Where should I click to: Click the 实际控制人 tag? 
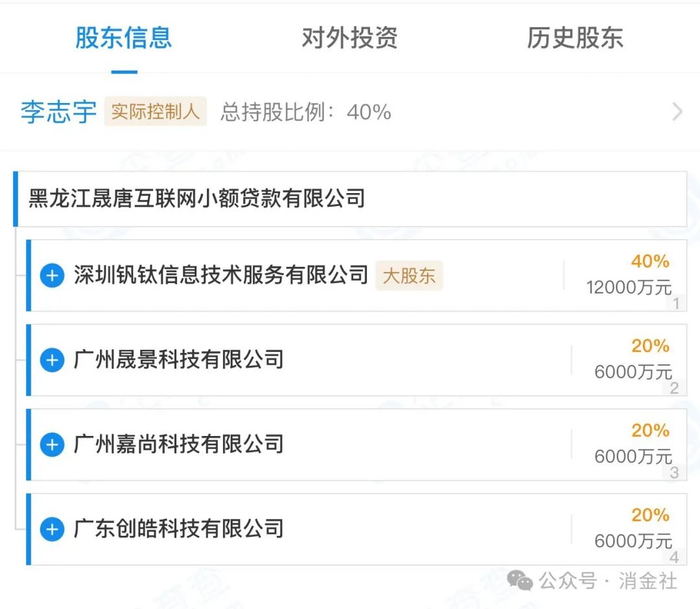pos(155,111)
